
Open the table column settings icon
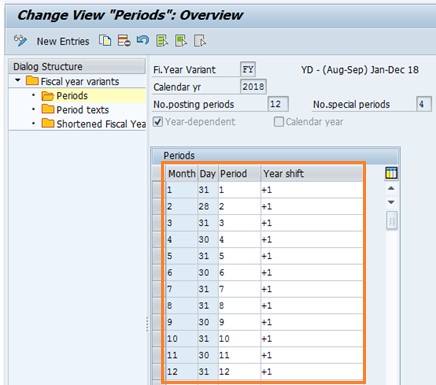pyautogui.click(x=391, y=173)
